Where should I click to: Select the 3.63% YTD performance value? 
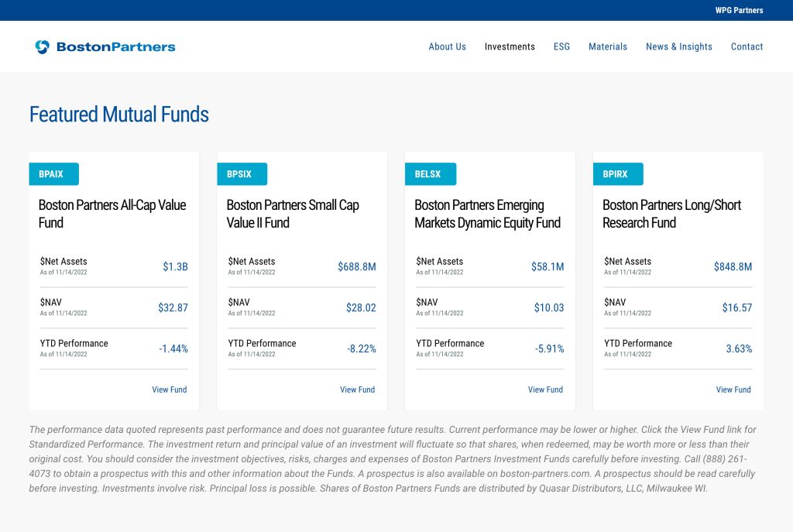point(739,348)
